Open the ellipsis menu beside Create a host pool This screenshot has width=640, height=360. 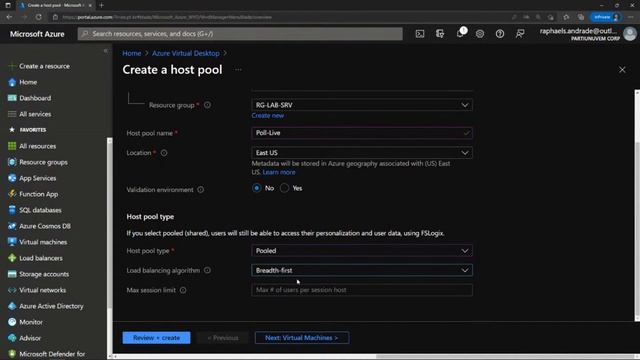pos(238,70)
